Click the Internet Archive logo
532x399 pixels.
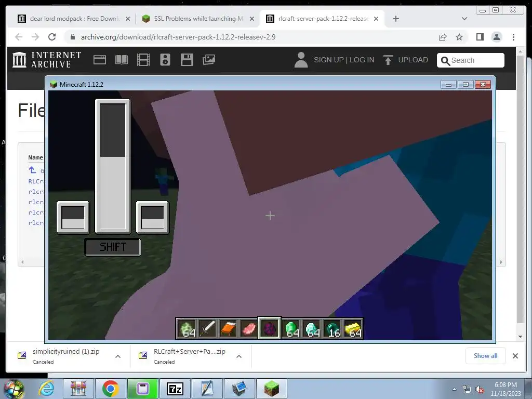click(47, 60)
